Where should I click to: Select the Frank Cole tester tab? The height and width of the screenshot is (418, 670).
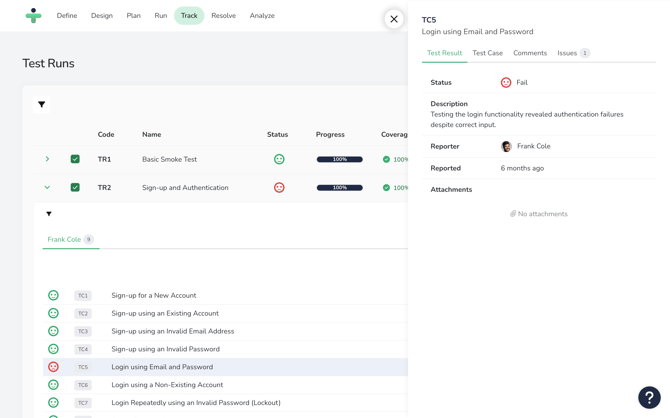(x=64, y=240)
